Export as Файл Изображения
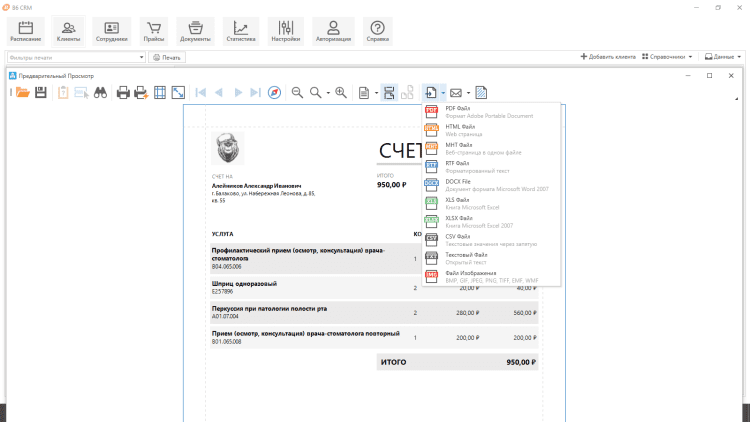 tap(491, 277)
